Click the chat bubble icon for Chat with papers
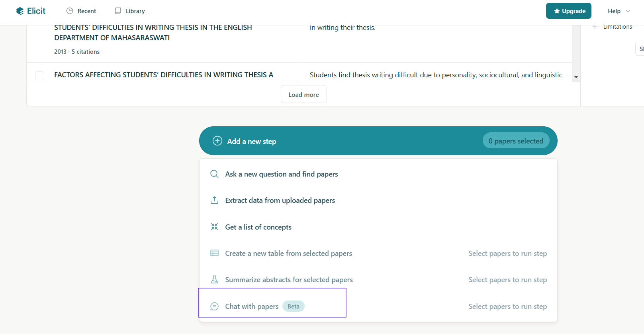 (214, 306)
